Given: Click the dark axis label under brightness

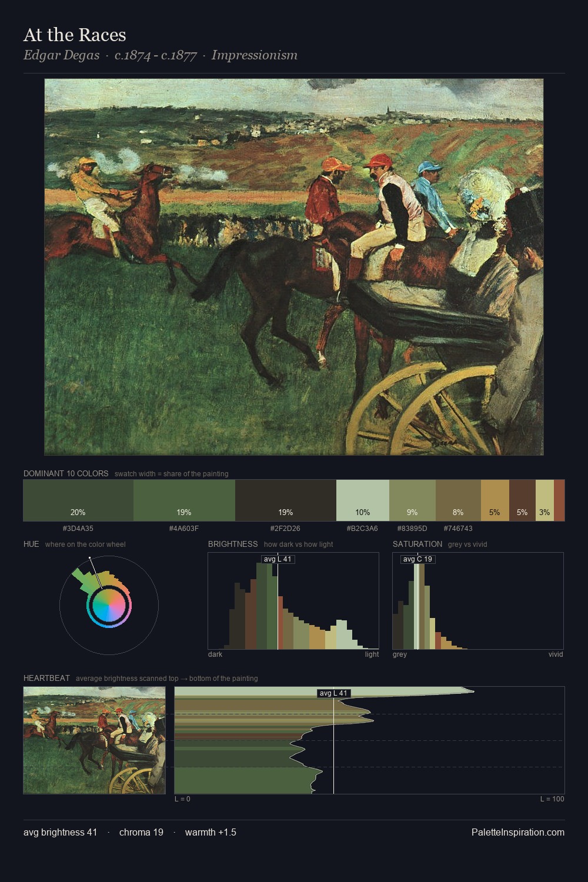Looking at the screenshot, I should coord(215,654).
